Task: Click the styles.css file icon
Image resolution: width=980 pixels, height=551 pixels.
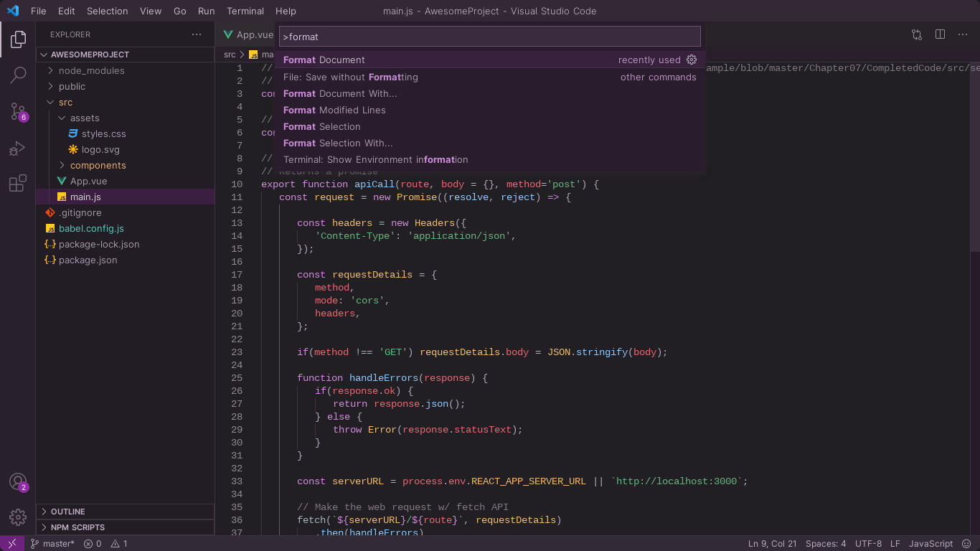Action: 73,133
